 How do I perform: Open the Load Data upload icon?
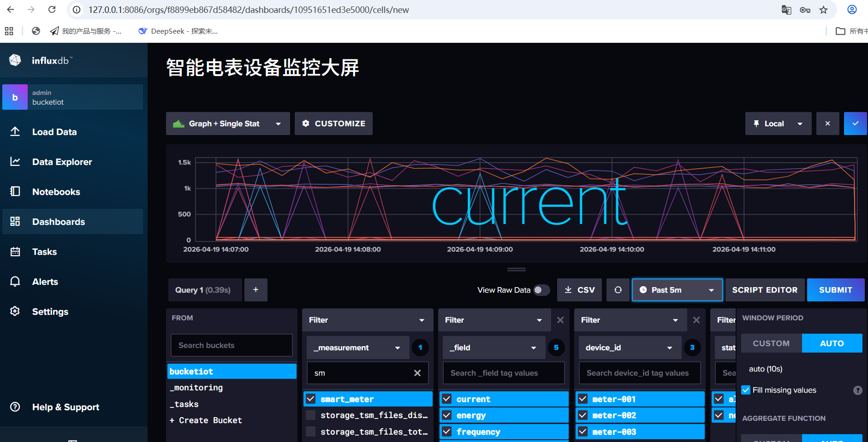(x=15, y=131)
